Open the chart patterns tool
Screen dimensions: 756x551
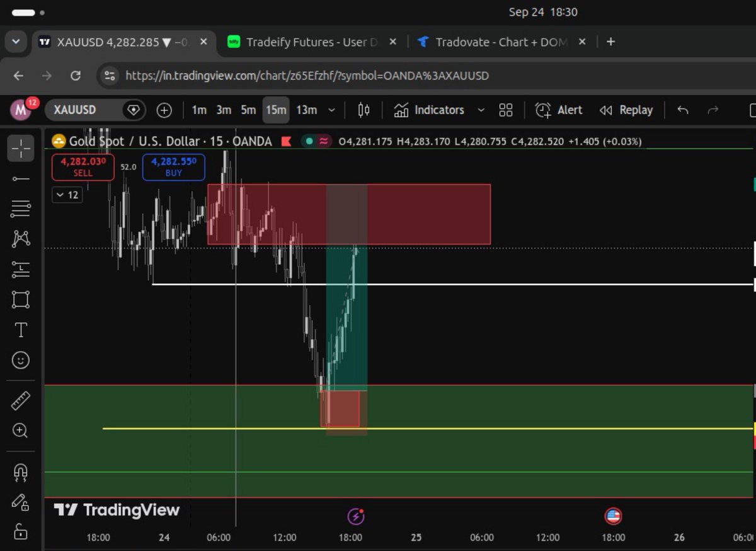point(21,239)
